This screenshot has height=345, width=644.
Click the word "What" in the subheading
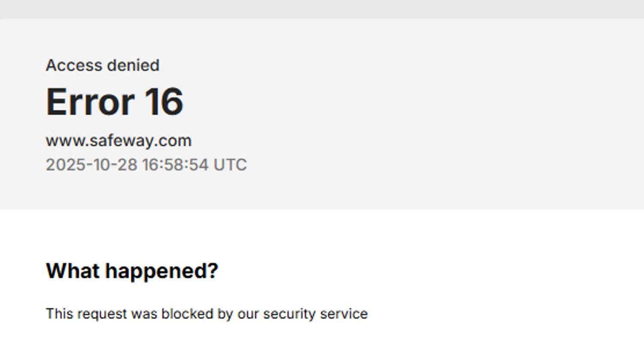[x=73, y=271]
